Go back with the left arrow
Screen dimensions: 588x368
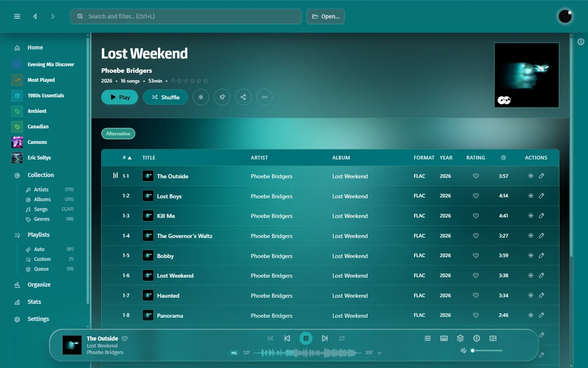(x=35, y=16)
